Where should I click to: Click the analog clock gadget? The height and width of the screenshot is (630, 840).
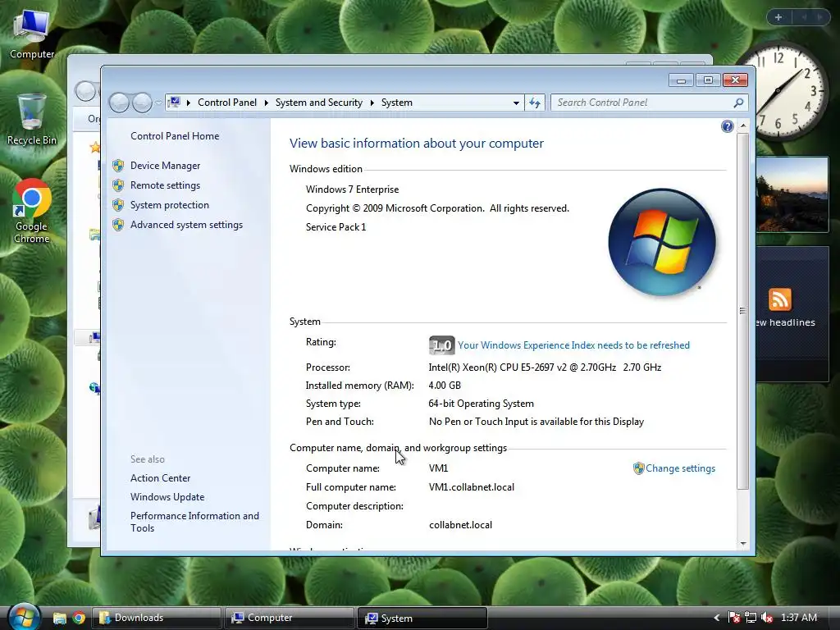click(783, 92)
